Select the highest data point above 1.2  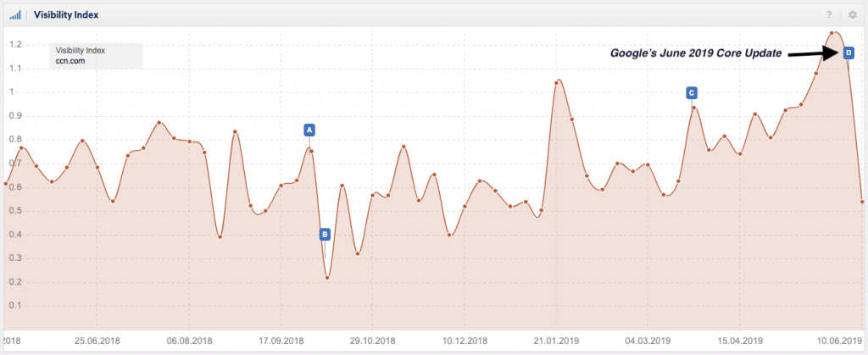[832, 33]
